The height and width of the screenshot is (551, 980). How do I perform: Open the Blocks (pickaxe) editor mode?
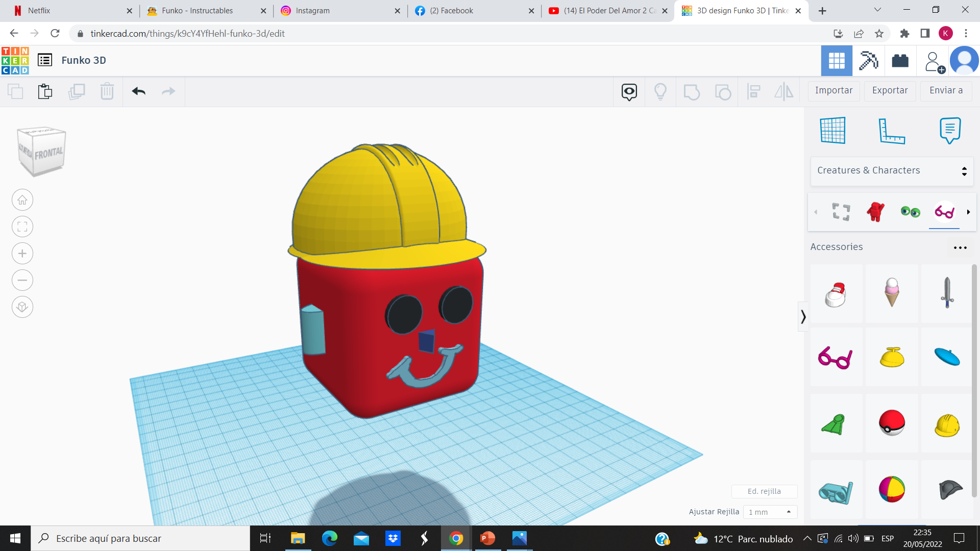click(x=868, y=61)
